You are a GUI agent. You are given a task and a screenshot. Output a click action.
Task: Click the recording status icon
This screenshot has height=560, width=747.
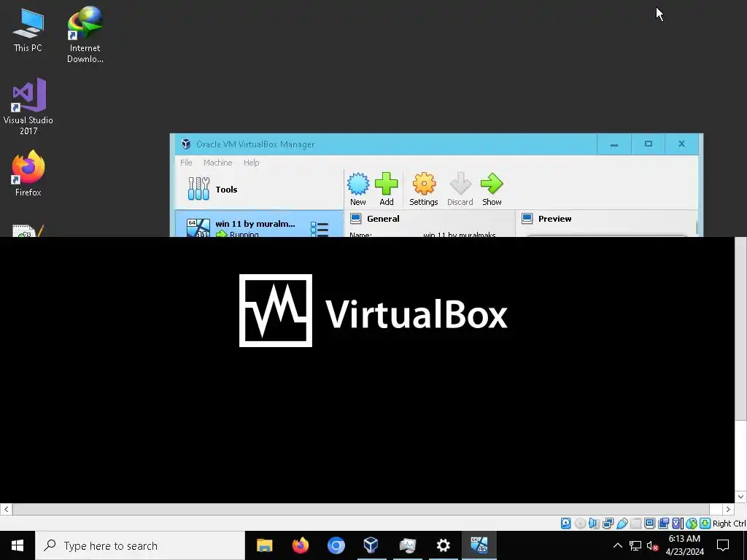click(663, 524)
